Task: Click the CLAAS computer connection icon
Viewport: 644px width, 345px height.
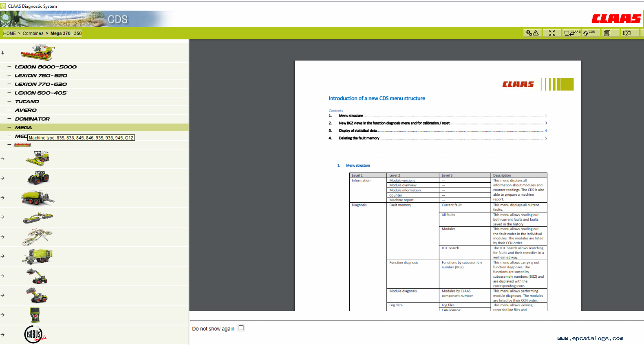Action: pos(571,33)
